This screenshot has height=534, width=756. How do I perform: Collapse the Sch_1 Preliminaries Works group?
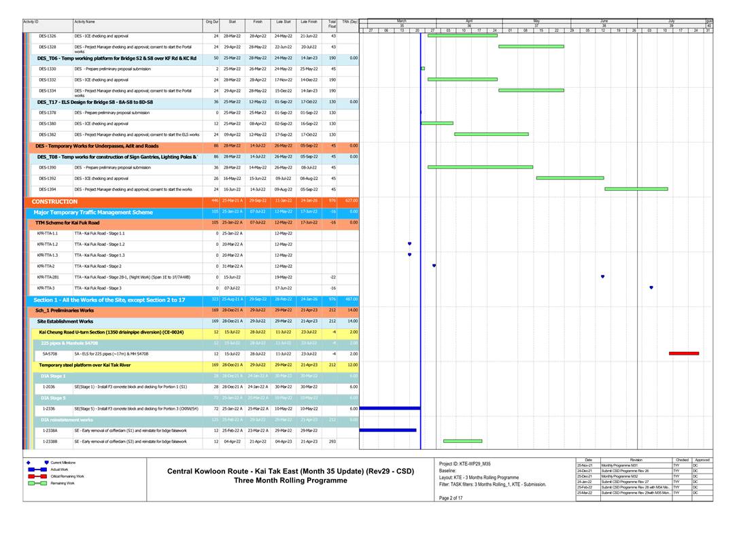(65, 310)
